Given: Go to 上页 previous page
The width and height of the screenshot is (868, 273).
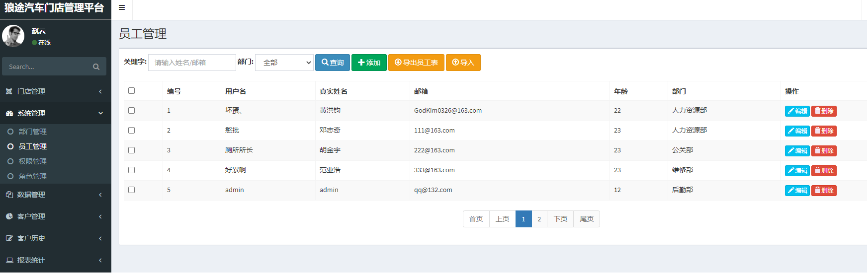Looking at the screenshot, I should [503, 219].
